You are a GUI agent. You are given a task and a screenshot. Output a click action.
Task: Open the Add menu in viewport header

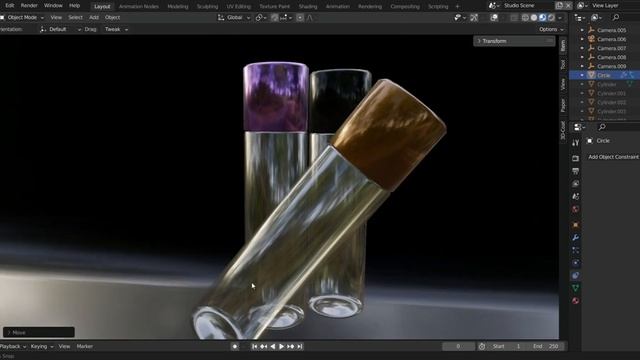(94, 18)
